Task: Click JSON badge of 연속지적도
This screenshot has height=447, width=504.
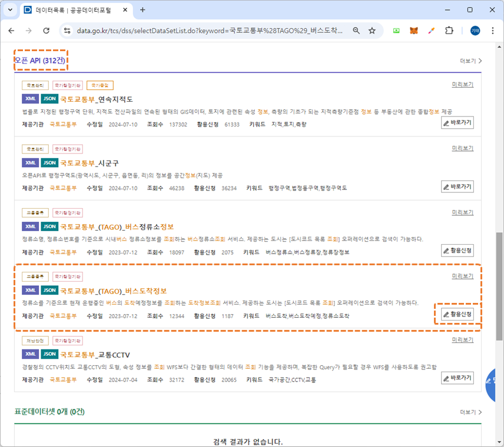Action: (49, 99)
